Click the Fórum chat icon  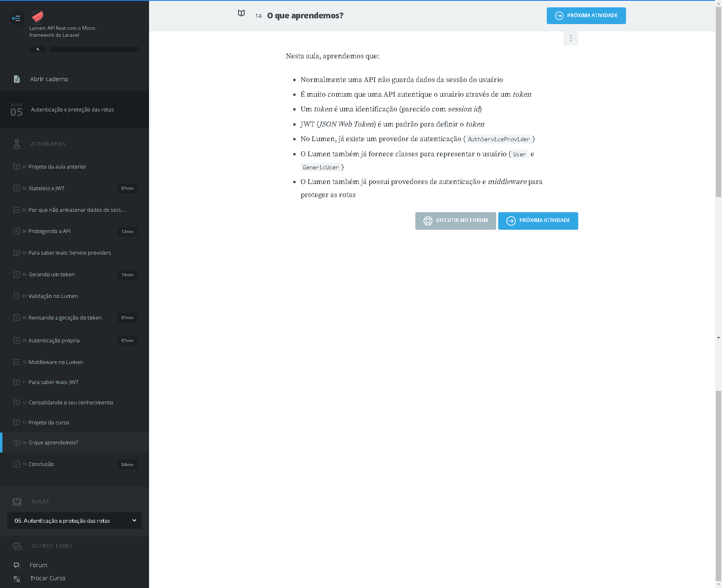17,565
